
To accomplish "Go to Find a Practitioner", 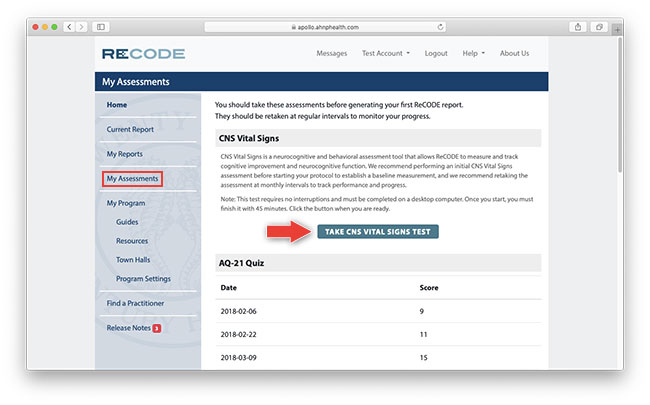I will point(135,303).
